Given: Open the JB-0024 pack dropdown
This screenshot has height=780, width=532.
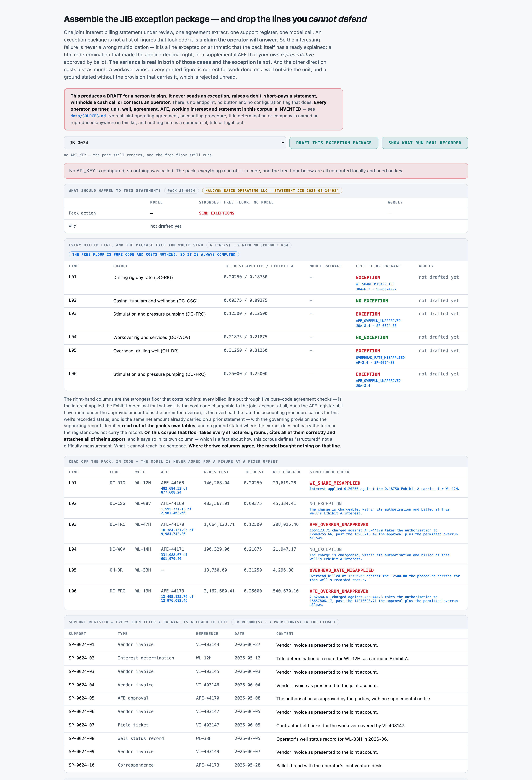Looking at the screenshot, I should point(174,143).
